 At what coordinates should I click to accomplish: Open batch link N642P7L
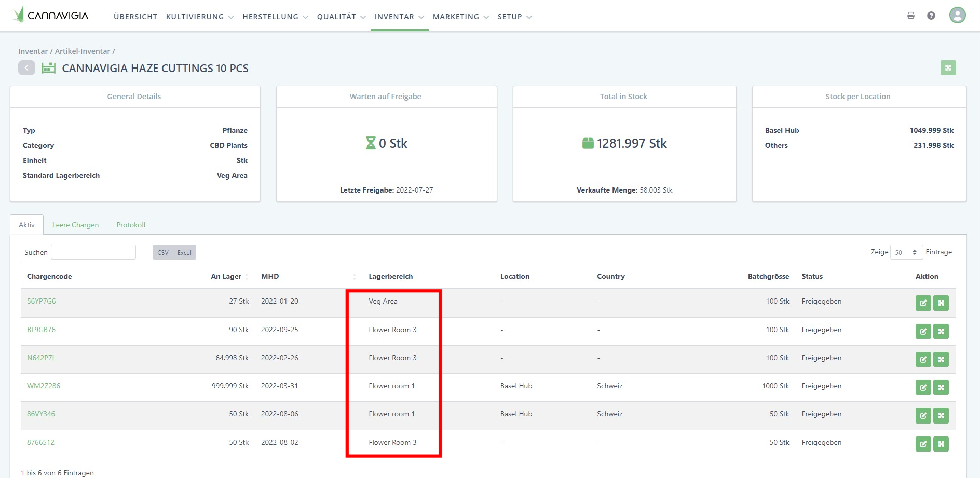coord(42,358)
